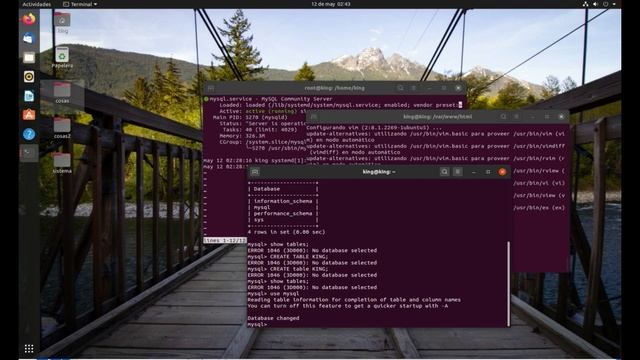Open volume icon in top bar
Screen dimensions: 640x360
(x=596, y=4)
